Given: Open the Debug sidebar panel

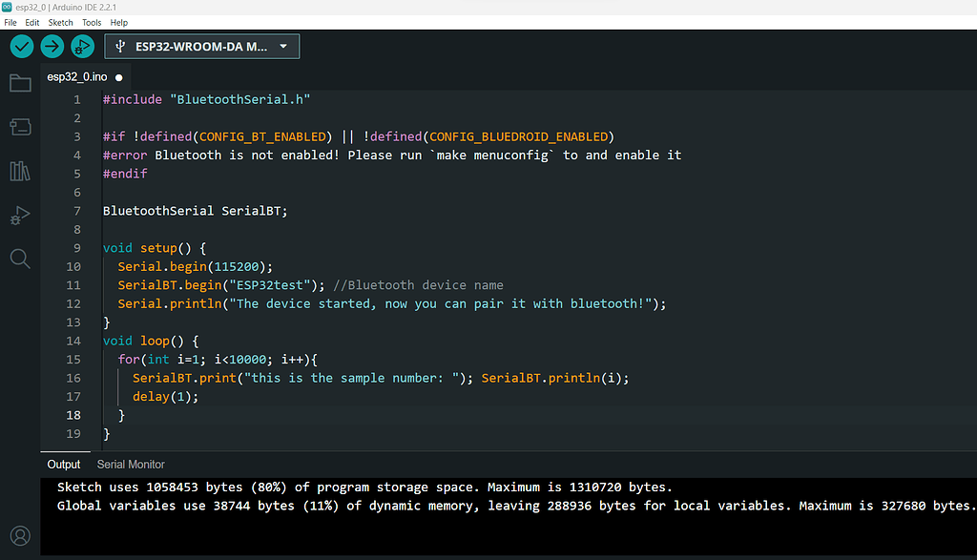Looking at the screenshot, I should point(20,215).
